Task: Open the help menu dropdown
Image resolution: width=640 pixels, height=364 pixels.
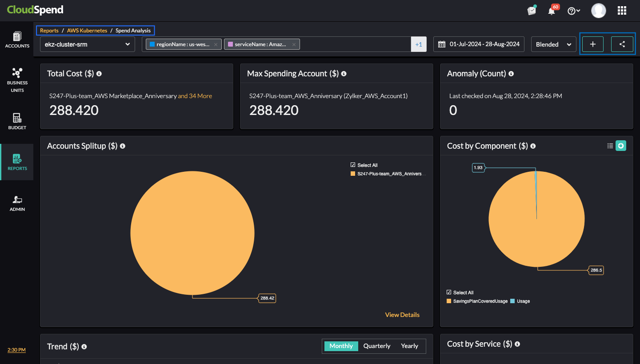Action: pyautogui.click(x=574, y=11)
